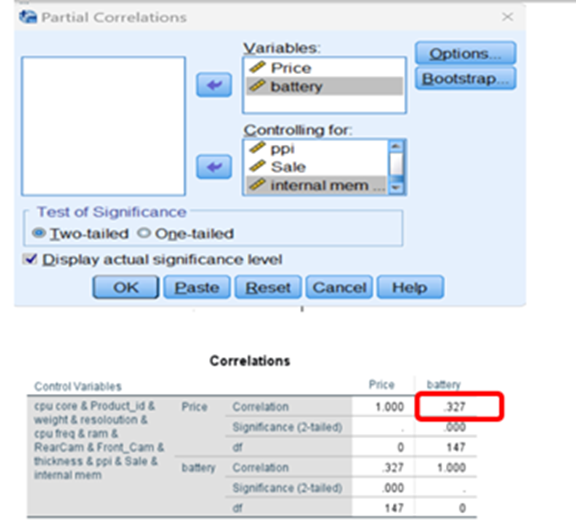This screenshot has height=524, width=576.
Task: Open the Bootstrap settings
Action: click(x=465, y=79)
